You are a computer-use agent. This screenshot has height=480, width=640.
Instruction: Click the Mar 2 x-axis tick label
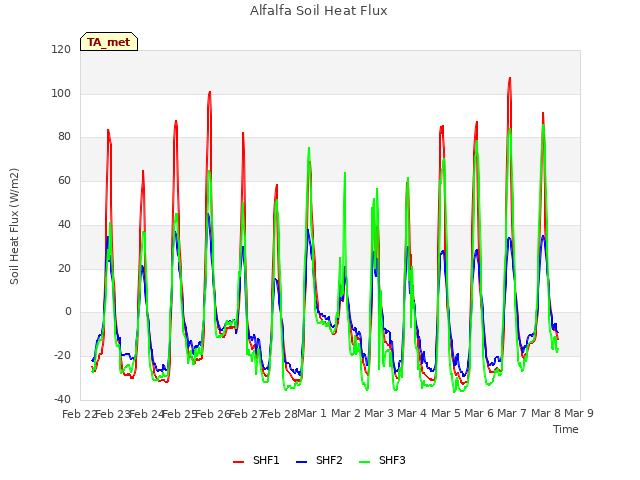coord(345,413)
